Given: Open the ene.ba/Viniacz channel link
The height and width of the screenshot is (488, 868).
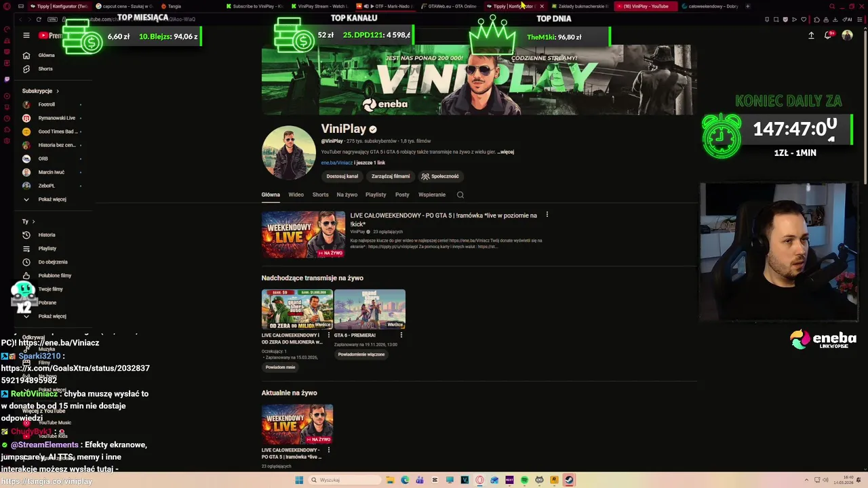Looking at the screenshot, I should coord(337,163).
